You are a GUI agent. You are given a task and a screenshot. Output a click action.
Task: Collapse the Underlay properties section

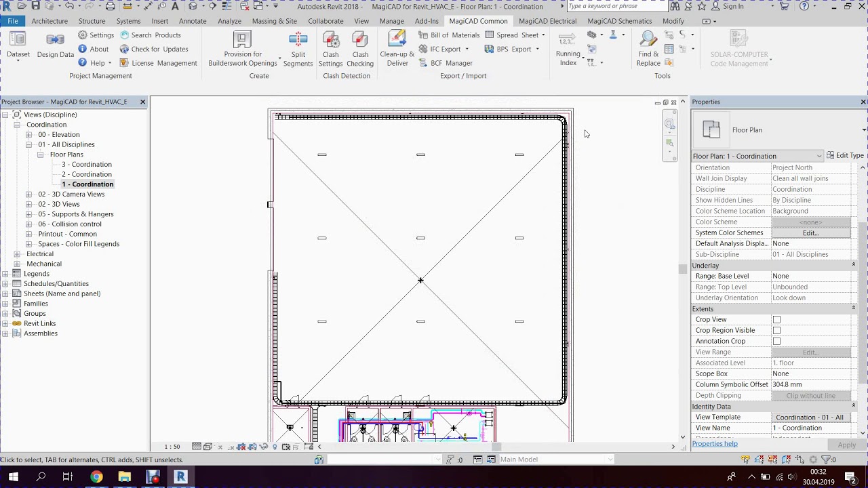pyautogui.click(x=853, y=265)
